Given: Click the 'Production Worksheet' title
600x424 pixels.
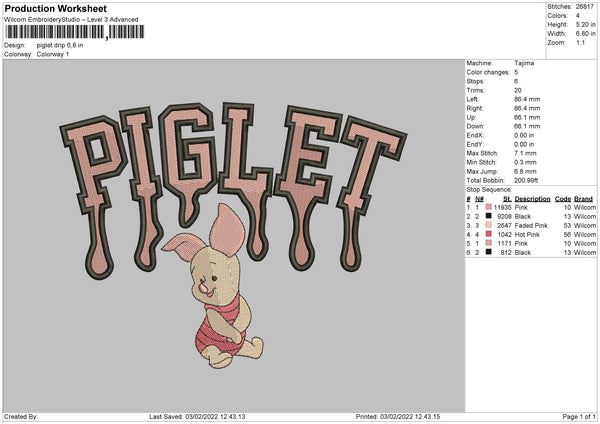Looking at the screenshot, I should tap(55, 8).
